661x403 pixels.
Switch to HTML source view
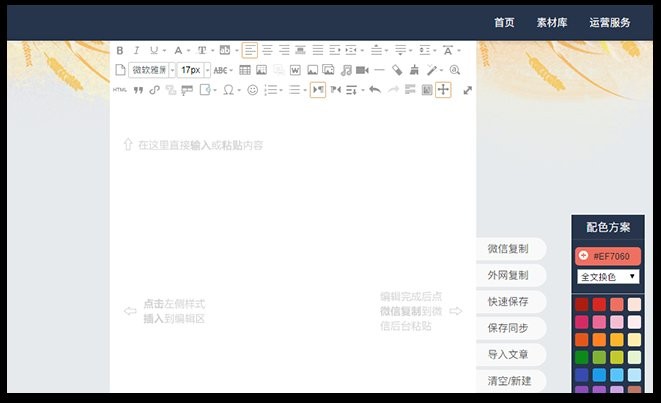point(120,90)
